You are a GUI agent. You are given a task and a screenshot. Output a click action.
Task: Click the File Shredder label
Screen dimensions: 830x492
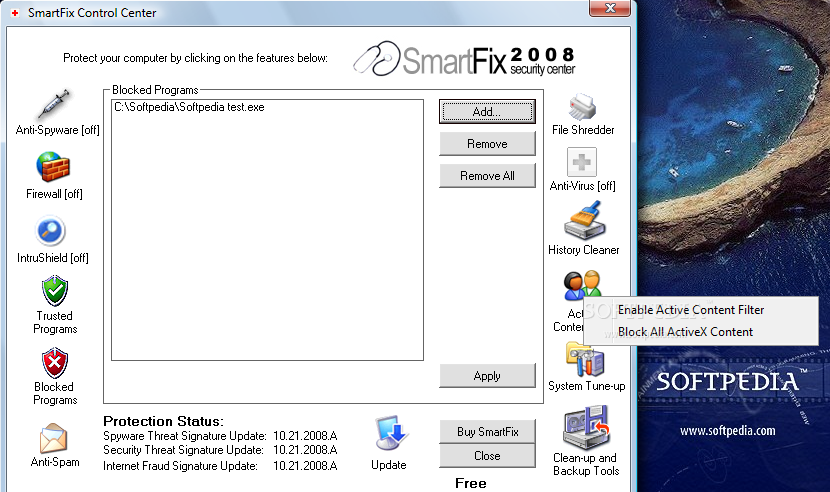(x=583, y=130)
